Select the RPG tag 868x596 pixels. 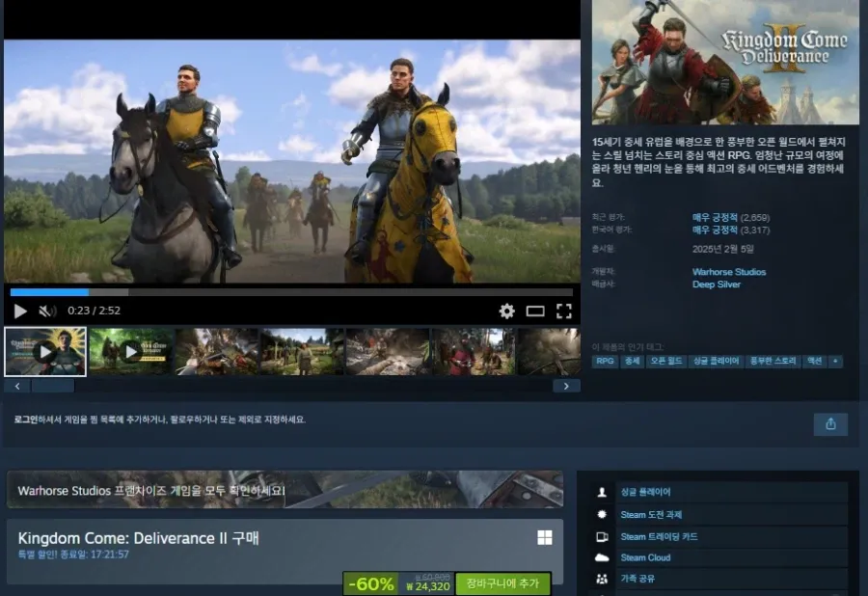click(605, 362)
